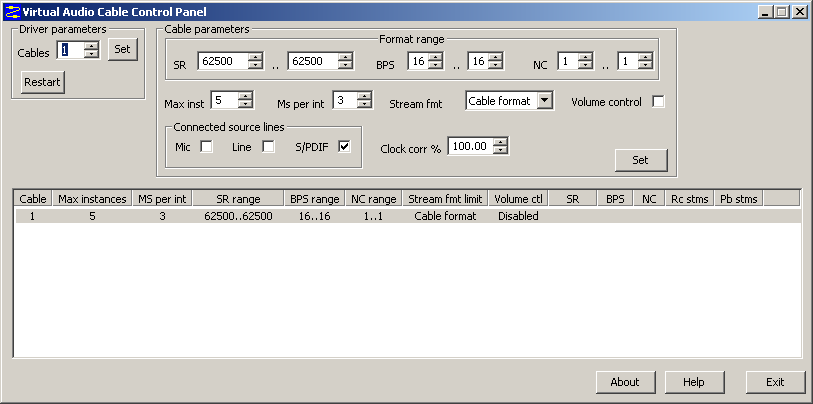Enable the Line source line checkbox
The image size is (813, 404).
[x=268, y=147]
